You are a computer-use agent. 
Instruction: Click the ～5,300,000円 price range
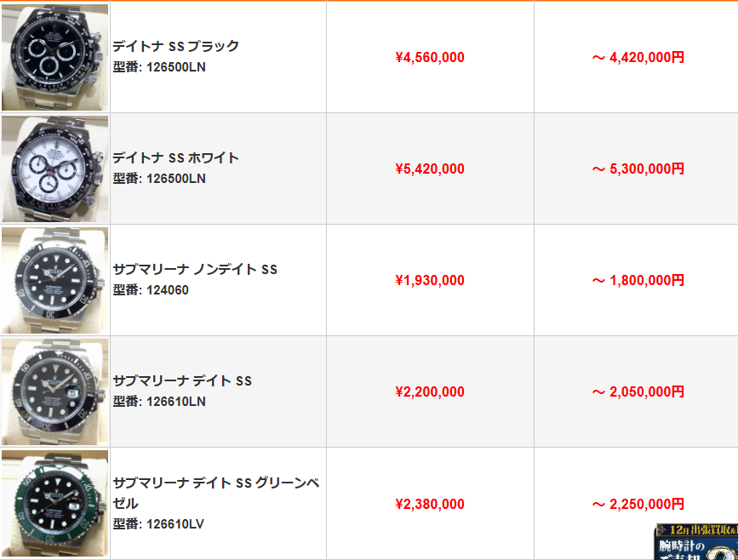[638, 169]
